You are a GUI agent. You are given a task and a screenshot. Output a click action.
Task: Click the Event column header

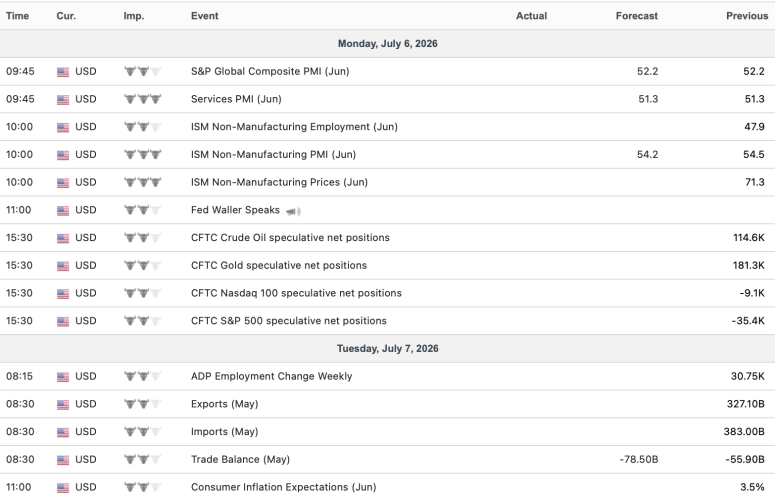tap(205, 16)
